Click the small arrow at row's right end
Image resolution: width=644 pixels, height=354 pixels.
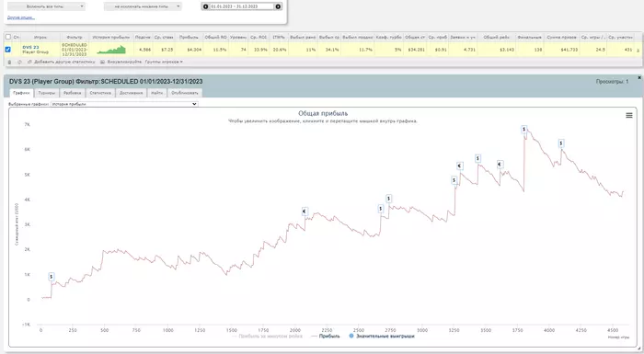[x=638, y=51]
